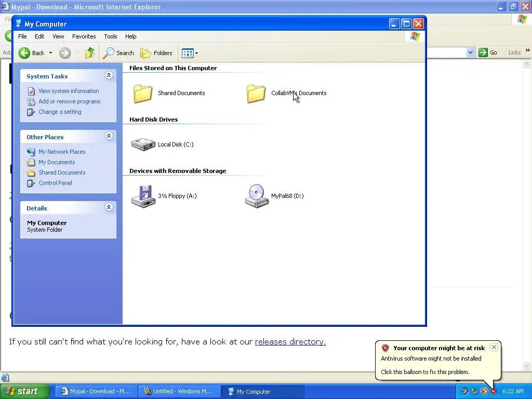The width and height of the screenshot is (532, 399).
Task: Minimize the My Computer window
Action: pyautogui.click(x=394, y=24)
